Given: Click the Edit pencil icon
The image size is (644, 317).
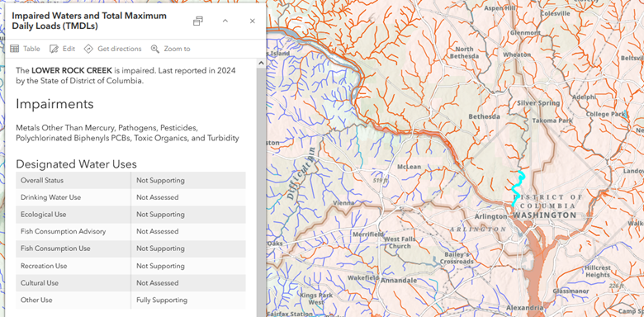Looking at the screenshot, I should pos(54,49).
